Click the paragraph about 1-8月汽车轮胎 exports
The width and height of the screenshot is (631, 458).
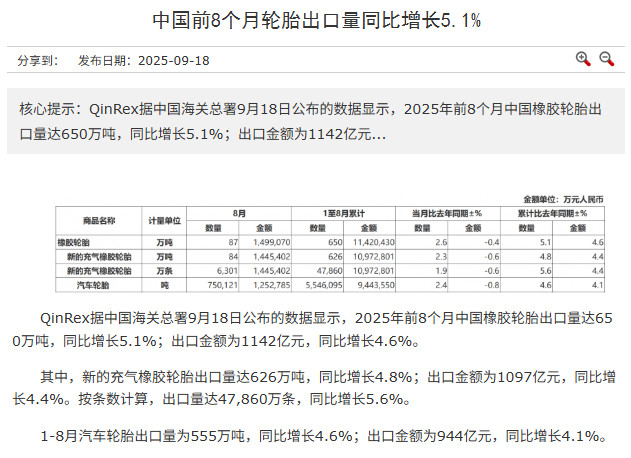[x=323, y=436]
